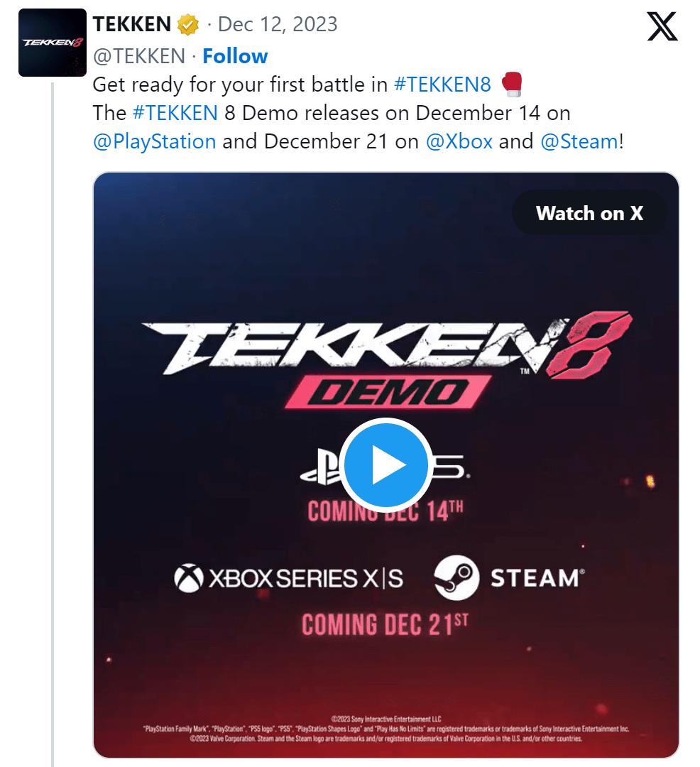Open the X logo link

[x=662, y=26]
